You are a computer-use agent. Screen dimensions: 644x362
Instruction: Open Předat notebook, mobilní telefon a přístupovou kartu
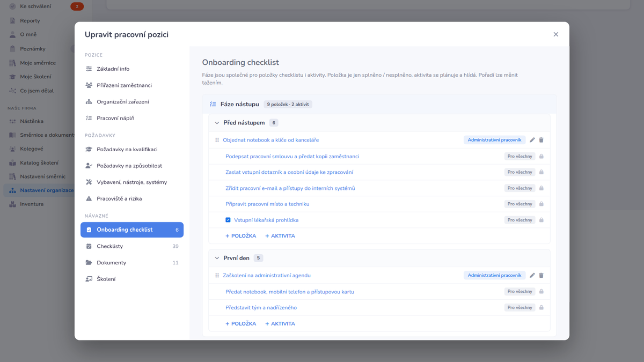pos(290,292)
